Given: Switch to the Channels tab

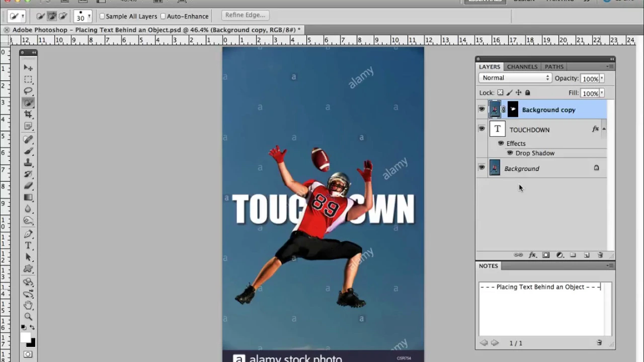Looking at the screenshot, I should pos(522,66).
